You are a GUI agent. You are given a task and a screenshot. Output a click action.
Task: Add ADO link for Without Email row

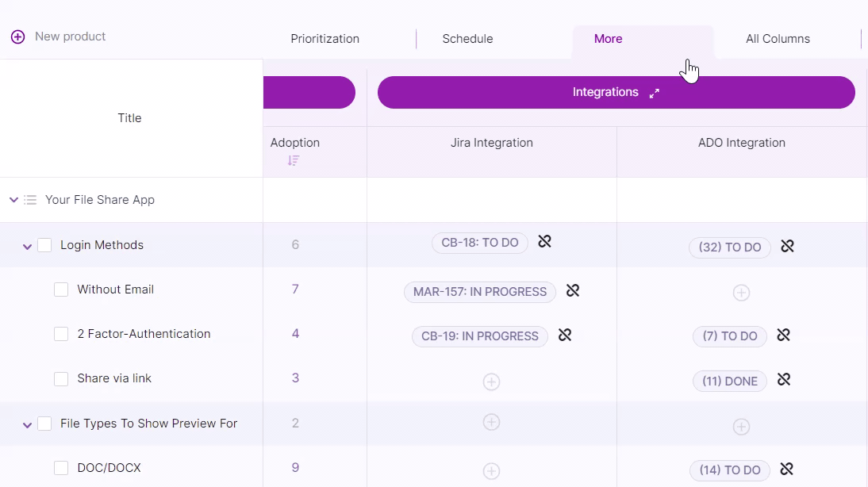click(x=740, y=293)
